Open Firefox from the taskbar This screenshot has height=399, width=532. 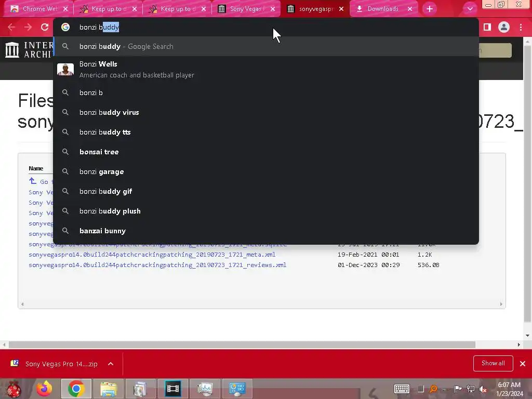coord(45,389)
